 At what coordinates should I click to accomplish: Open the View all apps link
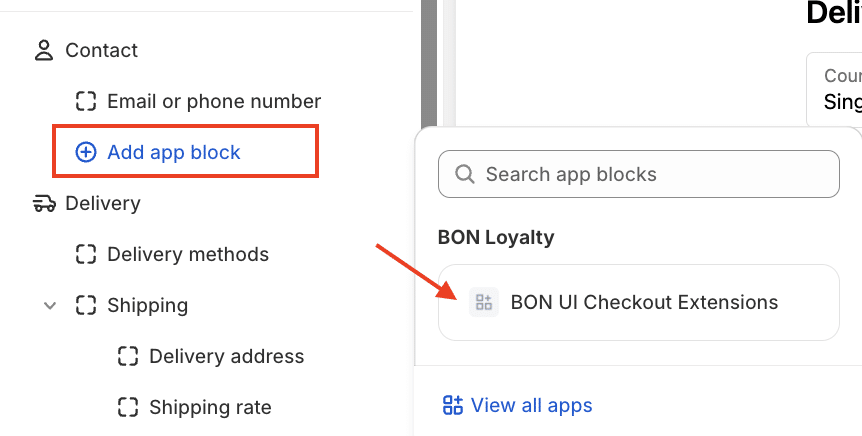(531, 405)
